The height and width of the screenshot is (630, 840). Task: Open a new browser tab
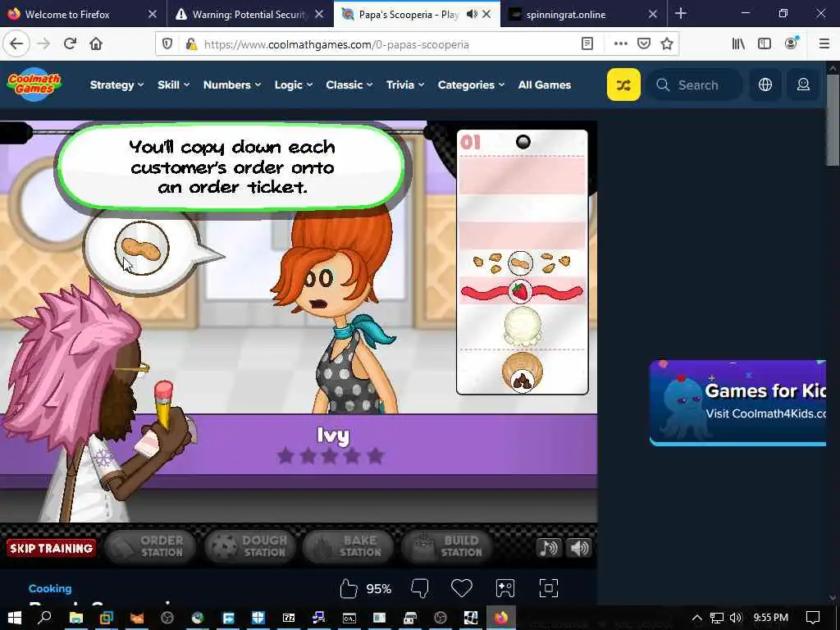coord(680,13)
